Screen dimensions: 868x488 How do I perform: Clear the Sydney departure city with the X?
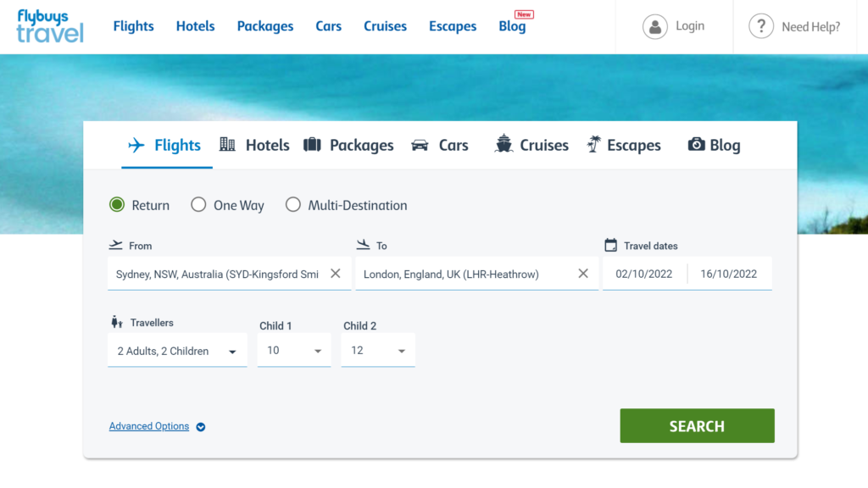tap(335, 273)
